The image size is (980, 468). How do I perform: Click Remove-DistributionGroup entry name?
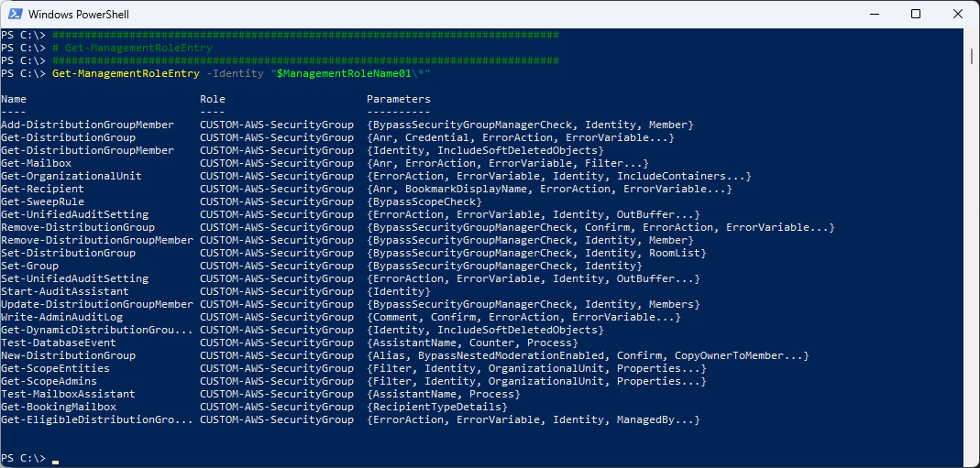click(78, 227)
